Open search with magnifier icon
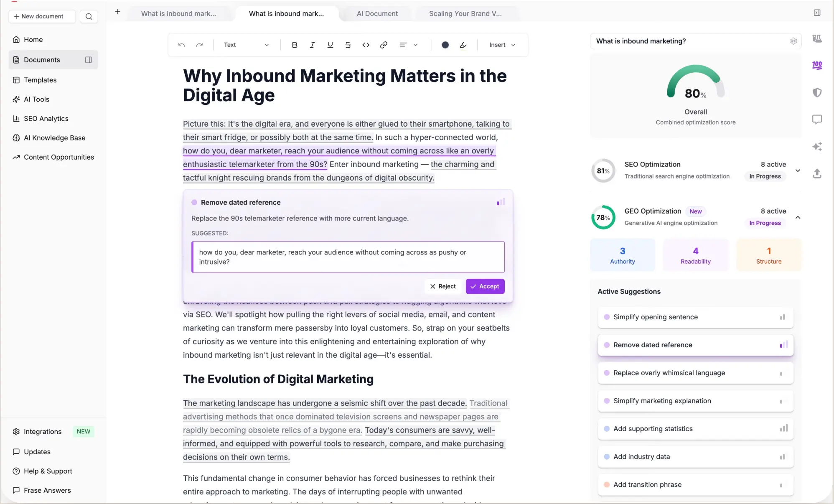 89,16
